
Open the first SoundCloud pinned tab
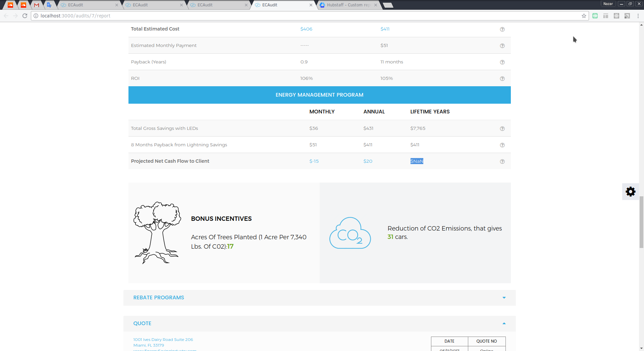[10, 5]
